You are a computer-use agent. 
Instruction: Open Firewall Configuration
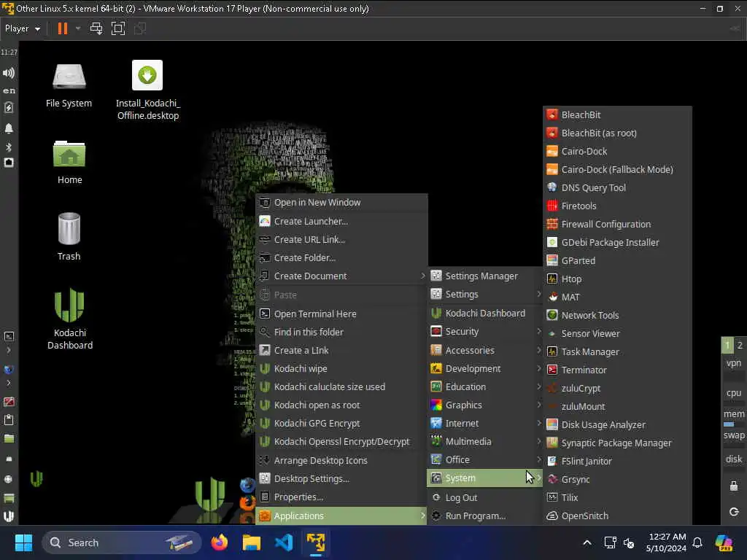click(x=617, y=224)
